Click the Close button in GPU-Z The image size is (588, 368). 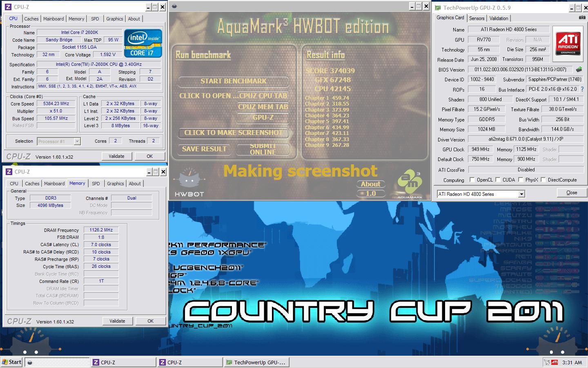572,193
